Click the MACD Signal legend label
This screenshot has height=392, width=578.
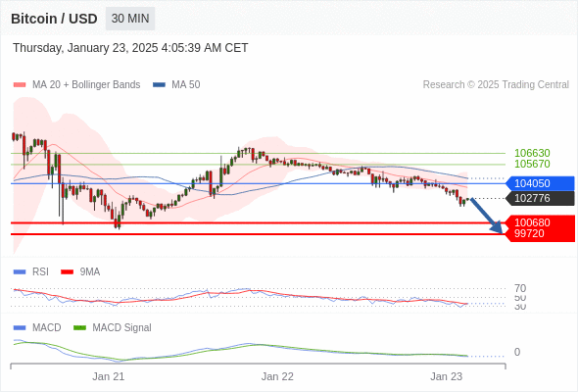(122, 328)
